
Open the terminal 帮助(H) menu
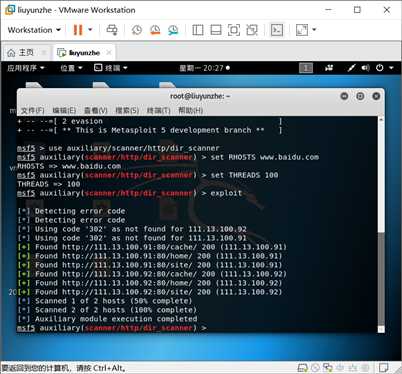(x=190, y=110)
